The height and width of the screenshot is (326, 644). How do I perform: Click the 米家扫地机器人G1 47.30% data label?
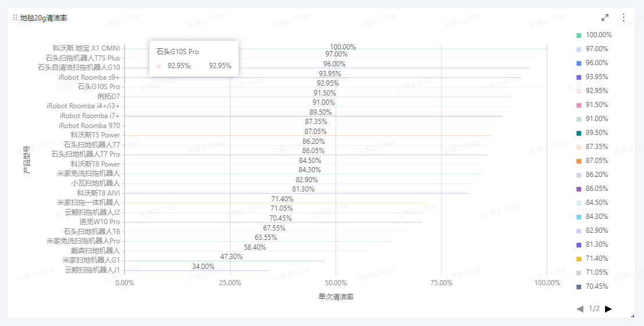click(231, 257)
